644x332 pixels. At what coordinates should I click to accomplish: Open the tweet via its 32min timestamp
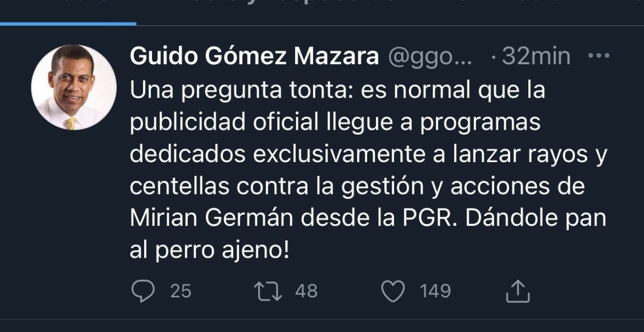[535, 56]
